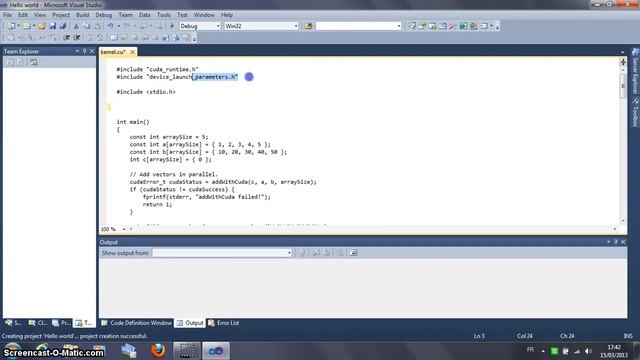The width and height of the screenshot is (640, 360).
Task: Open the Server Explorer side tab
Action: (x=636, y=71)
